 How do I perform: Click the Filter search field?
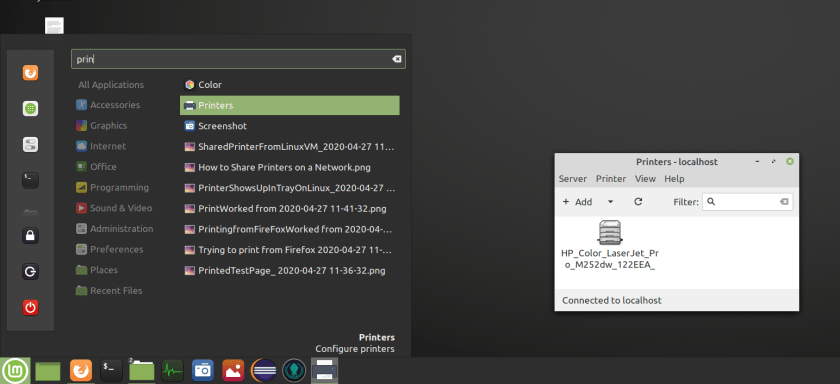click(x=747, y=202)
